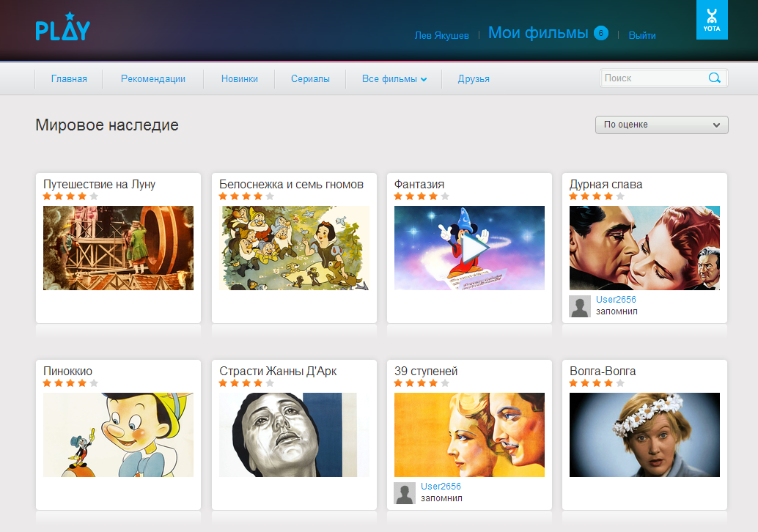This screenshot has height=532, width=758.
Task: Rate Волга-Волга with the fifth star
Action: tap(620, 383)
